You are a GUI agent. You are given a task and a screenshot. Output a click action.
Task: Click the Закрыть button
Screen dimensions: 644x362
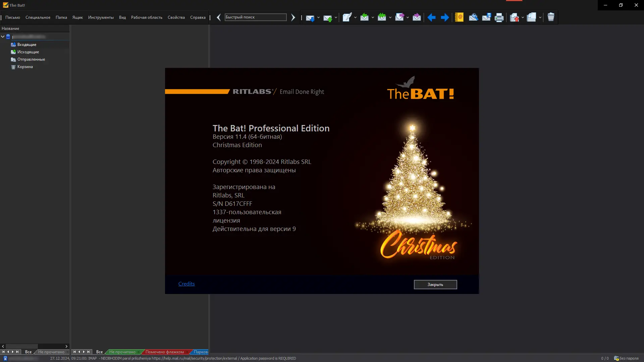pyautogui.click(x=435, y=285)
